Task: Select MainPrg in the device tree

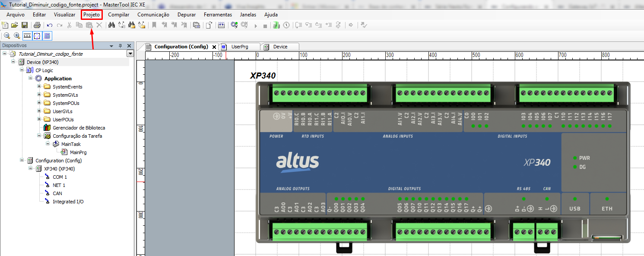Action: point(78,152)
